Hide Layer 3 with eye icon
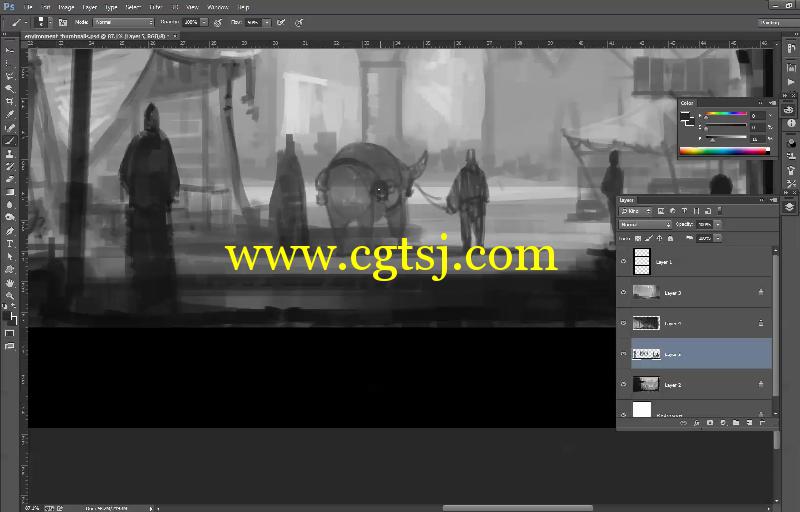 [x=623, y=292]
